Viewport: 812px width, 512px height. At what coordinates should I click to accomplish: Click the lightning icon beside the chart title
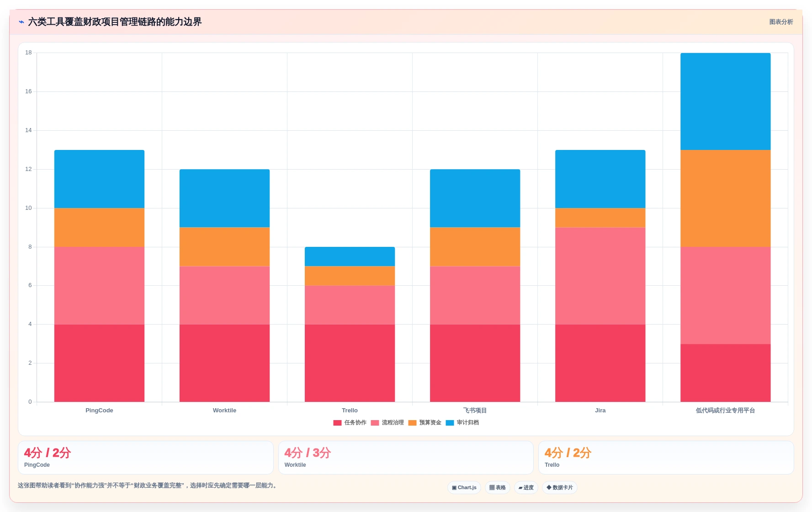click(21, 22)
